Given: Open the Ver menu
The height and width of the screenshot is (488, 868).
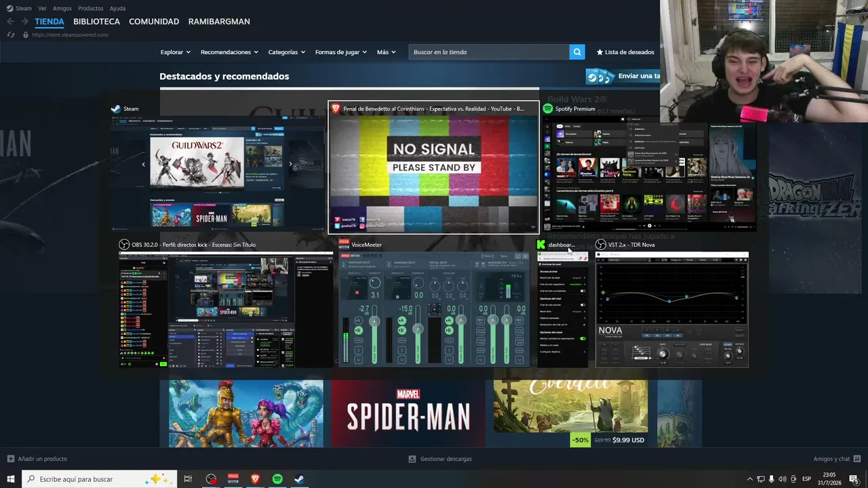Looking at the screenshot, I should pos(43,8).
